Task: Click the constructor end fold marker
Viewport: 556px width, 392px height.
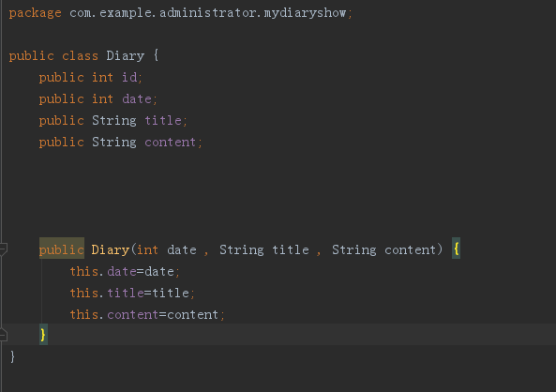Action: 3,335
